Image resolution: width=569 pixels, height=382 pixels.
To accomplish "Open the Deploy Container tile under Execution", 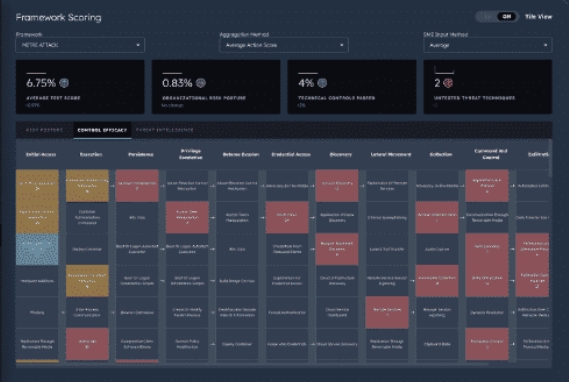I will coord(87,249).
